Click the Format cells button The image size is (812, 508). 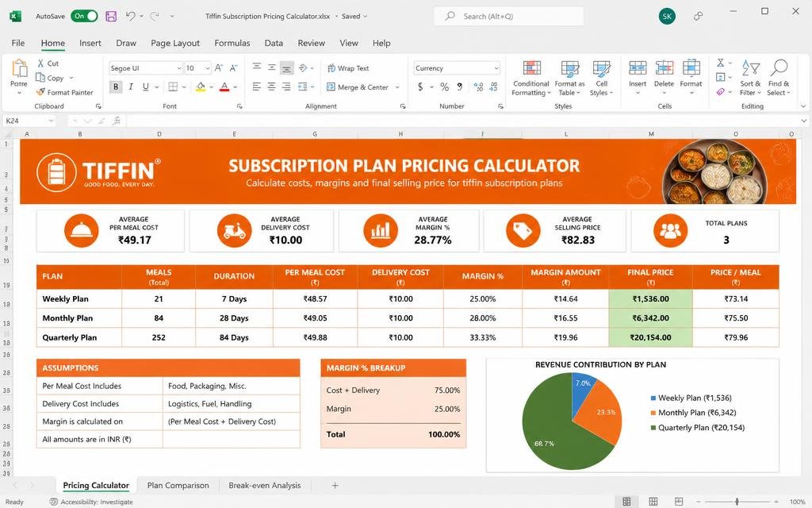click(x=691, y=77)
